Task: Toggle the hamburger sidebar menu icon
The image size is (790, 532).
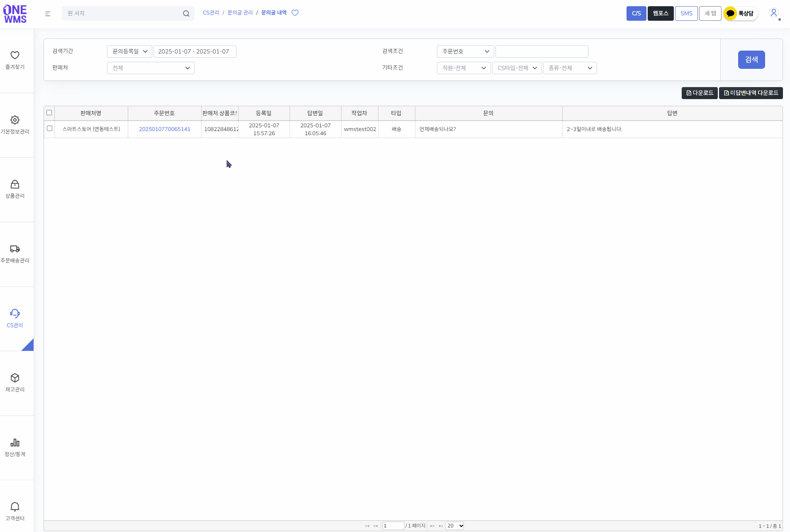Action: click(48, 14)
